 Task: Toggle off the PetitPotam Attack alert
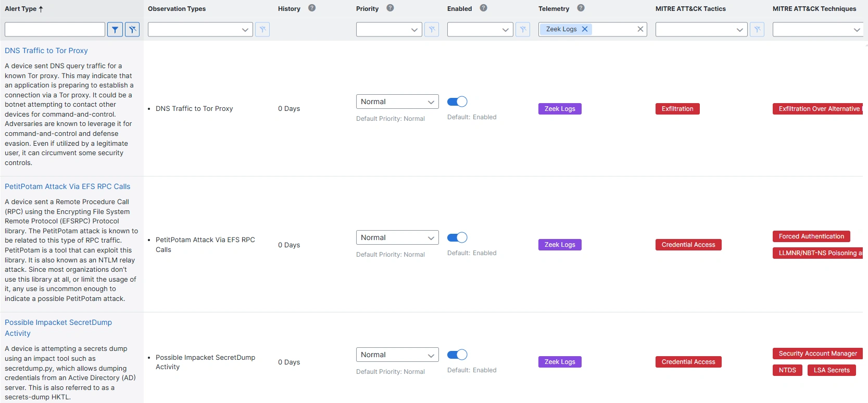click(x=457, y=237)
